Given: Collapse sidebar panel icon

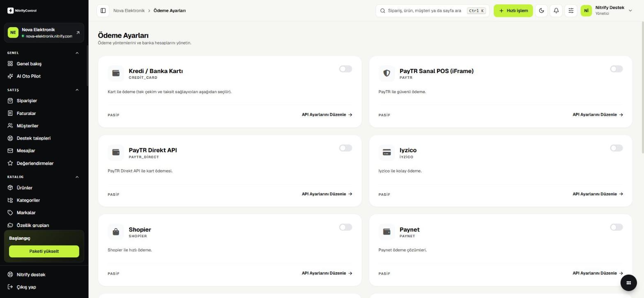Looking at the screenshot, I should click(103, 11).
